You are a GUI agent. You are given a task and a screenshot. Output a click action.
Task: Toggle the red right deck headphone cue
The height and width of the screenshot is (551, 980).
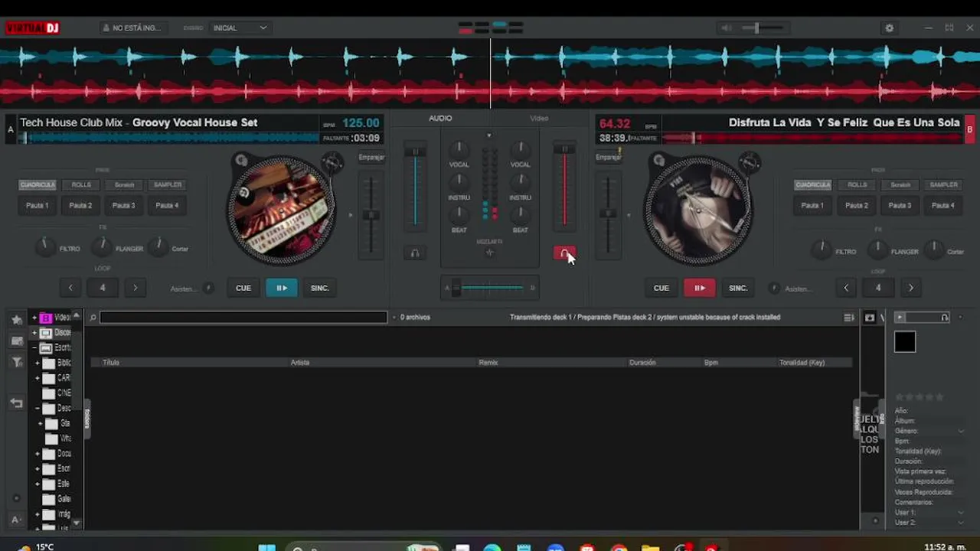tap(564, 253)
